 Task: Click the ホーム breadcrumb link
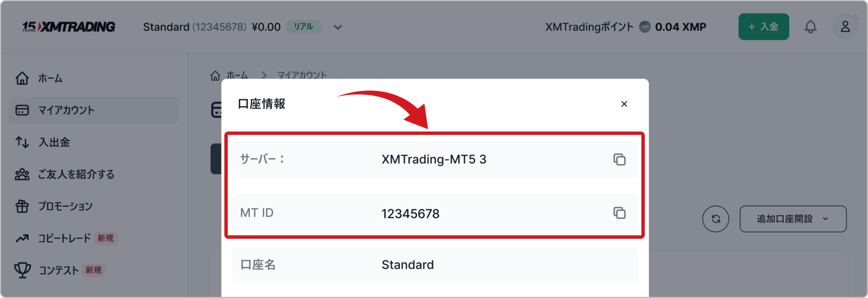tap(237, 75)
